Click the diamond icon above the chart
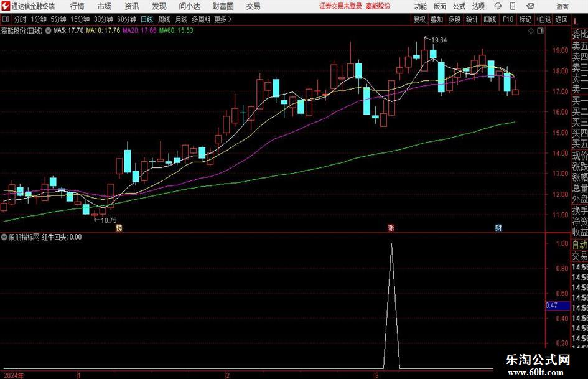 tap(531, 31)
